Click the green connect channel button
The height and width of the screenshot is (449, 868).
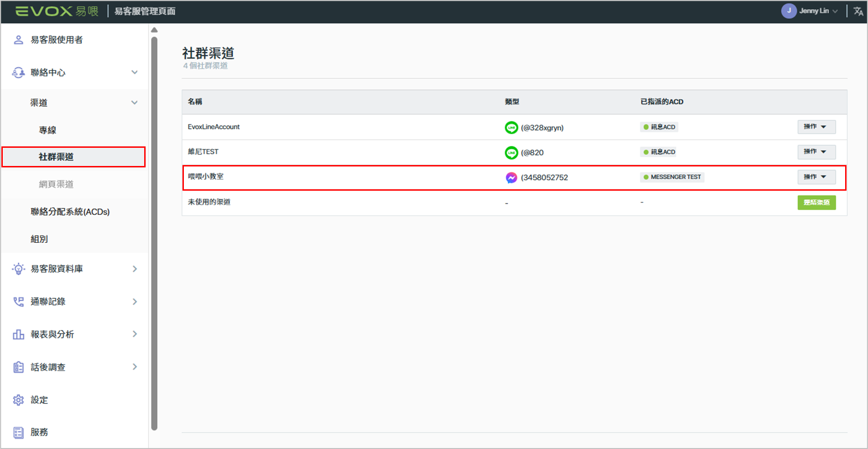(816, 202)
